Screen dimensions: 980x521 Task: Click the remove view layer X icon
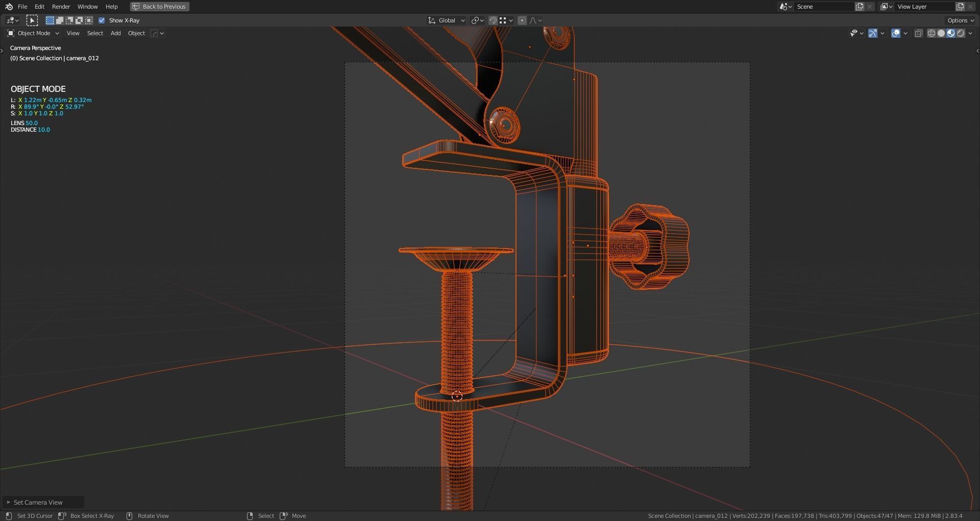[970, 7]
